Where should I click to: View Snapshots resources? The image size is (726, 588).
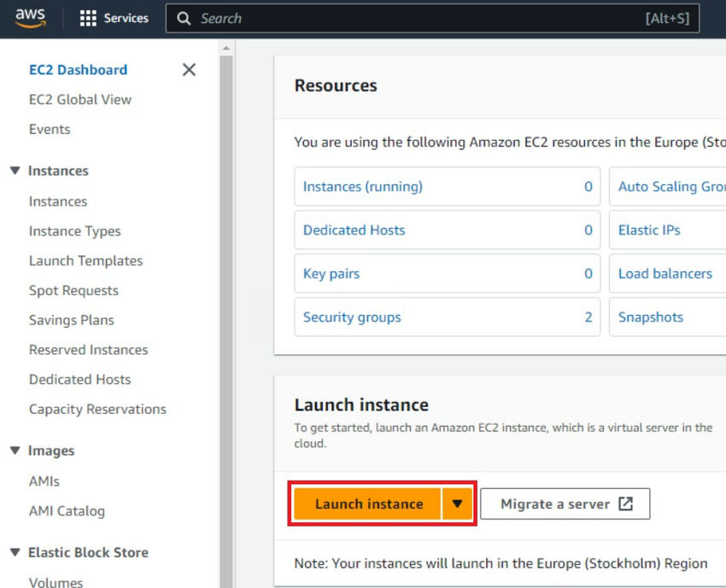click(x=650, y=317)
